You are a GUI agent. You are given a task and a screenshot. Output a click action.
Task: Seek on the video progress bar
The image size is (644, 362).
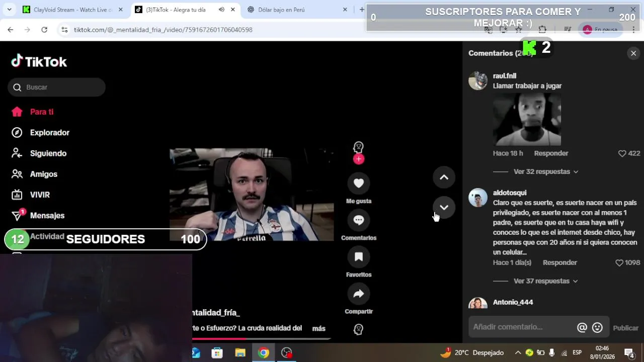261,339
